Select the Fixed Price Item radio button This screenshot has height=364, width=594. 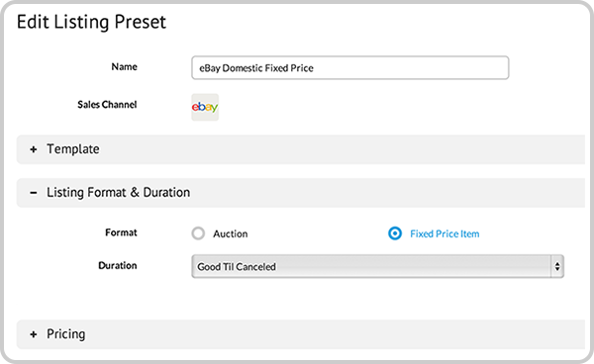395,233
